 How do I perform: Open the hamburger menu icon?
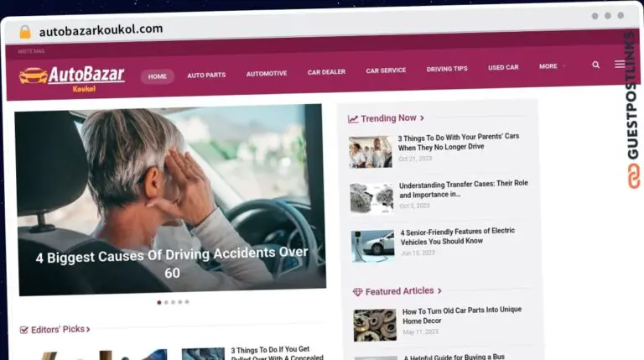tap(620, 64)
